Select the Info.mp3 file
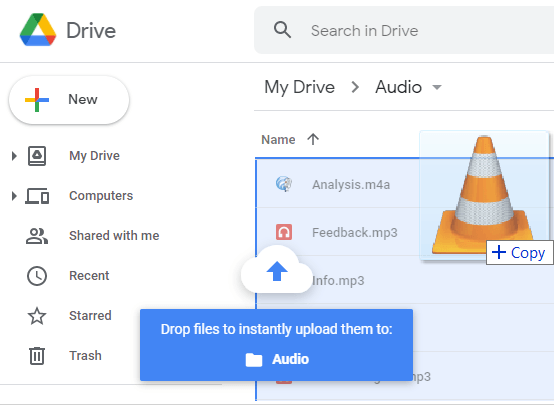Screen dimensions: 554x405 pos(338,281)
